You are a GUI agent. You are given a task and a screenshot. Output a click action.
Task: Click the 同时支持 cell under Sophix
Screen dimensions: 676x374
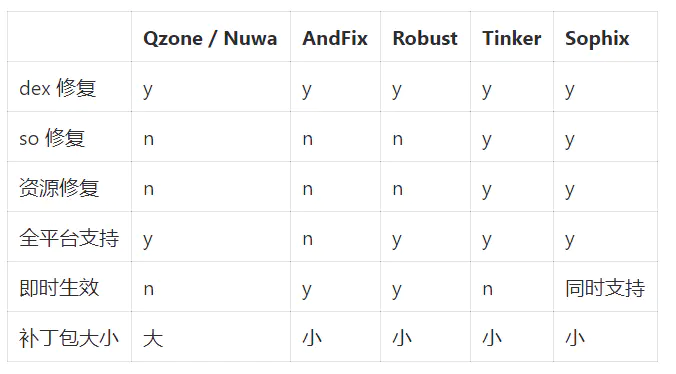click(x=605, y=288)
